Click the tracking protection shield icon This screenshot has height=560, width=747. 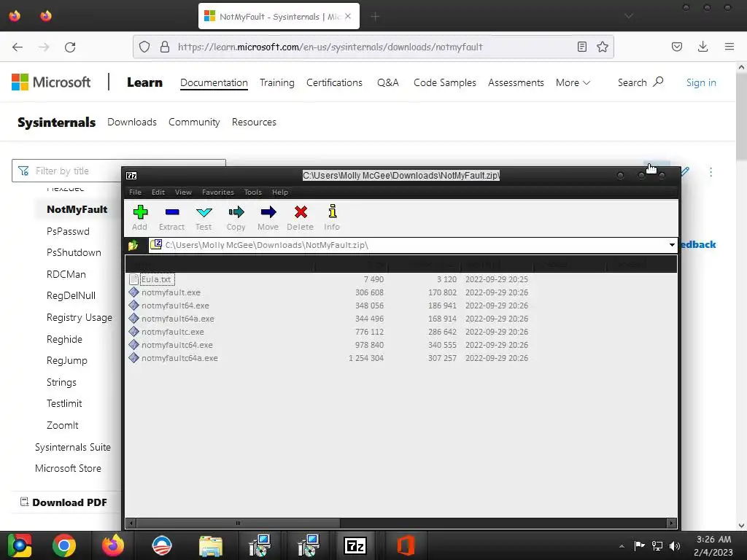tap(144, 47)
